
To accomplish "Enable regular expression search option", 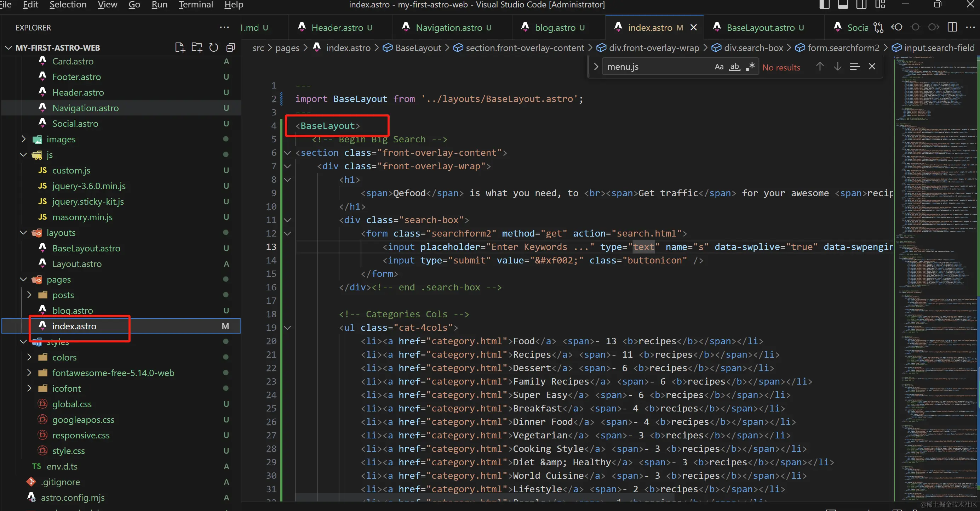I will coord(750,67).
